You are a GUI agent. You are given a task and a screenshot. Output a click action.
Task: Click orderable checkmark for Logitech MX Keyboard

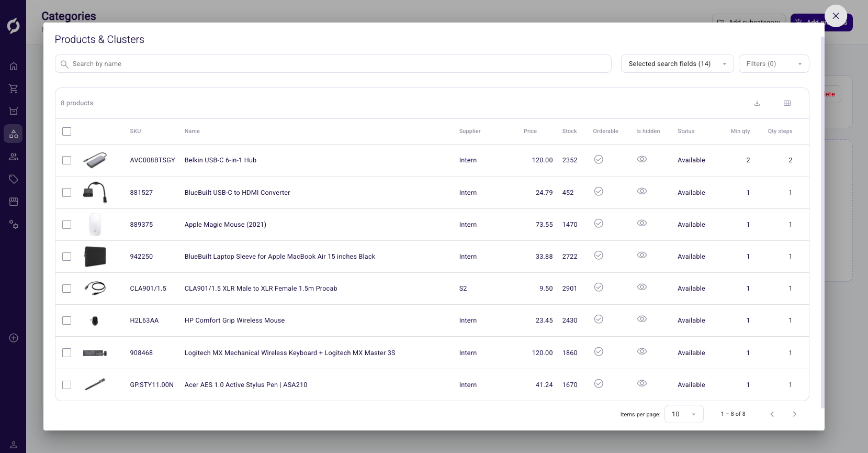[x=599, y=351]
